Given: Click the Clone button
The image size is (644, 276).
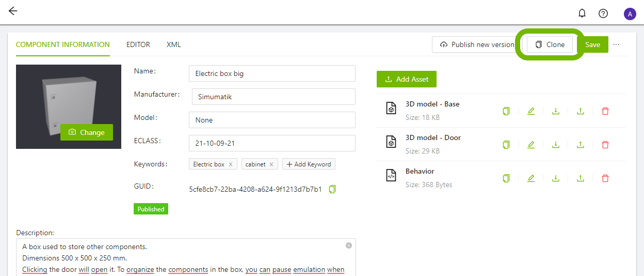Looking at the screenshot, I should (x=550, y=44).
